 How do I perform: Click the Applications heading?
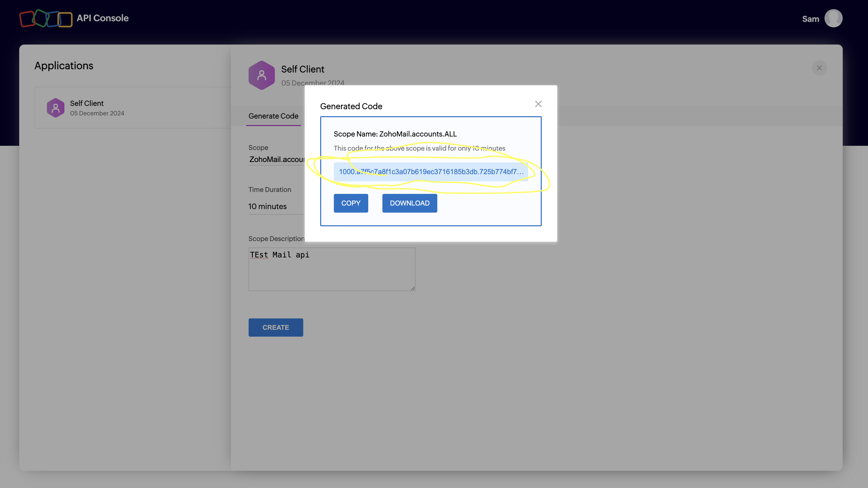point(64,65)
